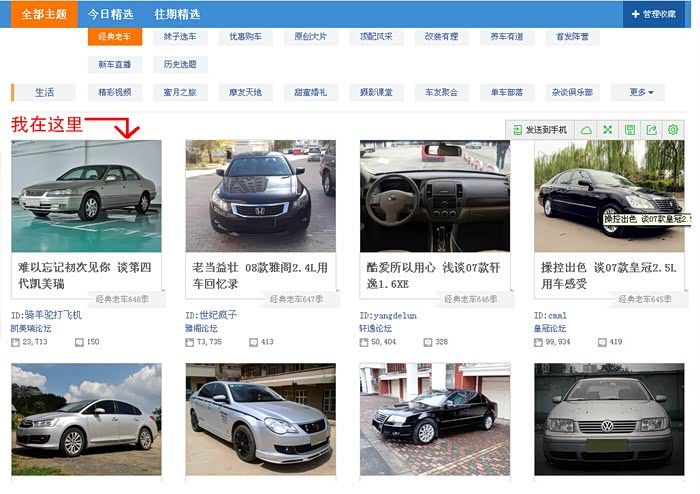The image size is (700, 494).
Task: Select the 优惠购车 category tag
Action: (x=246, y=37)
